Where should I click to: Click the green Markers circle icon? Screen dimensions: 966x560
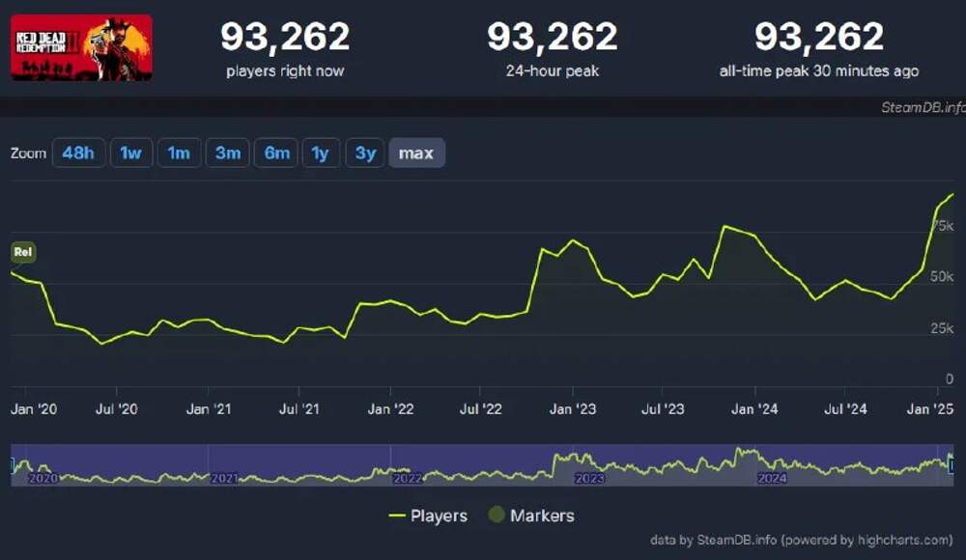[x=497, y=515]
